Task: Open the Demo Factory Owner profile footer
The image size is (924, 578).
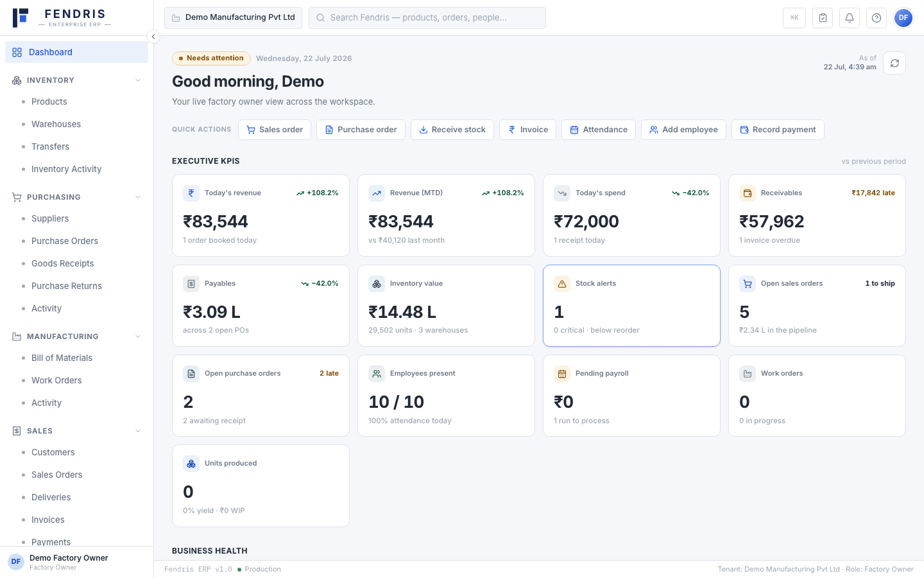Action: [x=76, y=562]
